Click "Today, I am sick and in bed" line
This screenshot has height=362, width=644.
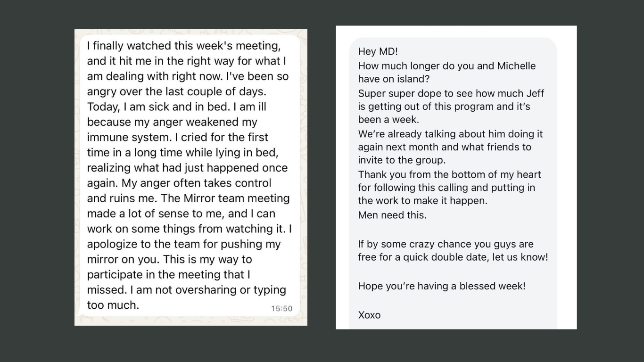tap(176, 107)
